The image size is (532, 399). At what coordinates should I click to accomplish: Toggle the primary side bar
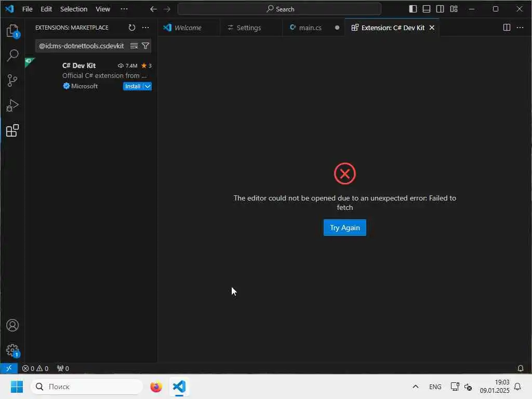[413, 9]
